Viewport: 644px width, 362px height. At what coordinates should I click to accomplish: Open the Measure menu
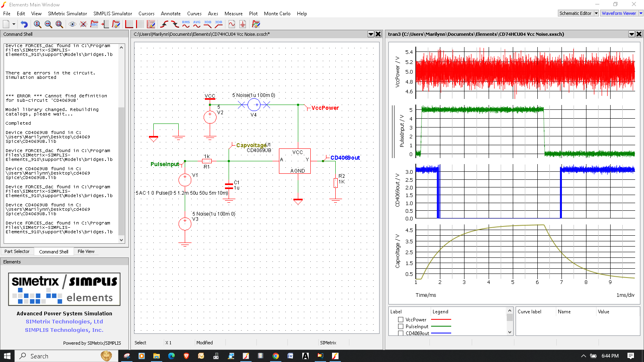pyautogui.click(x=233, y=14)
